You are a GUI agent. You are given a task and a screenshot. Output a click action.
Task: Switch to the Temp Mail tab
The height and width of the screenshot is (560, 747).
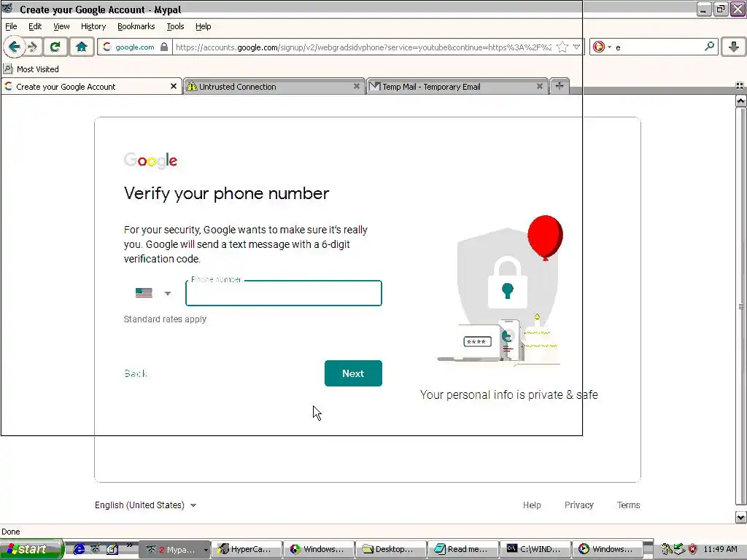pos(457,87)
